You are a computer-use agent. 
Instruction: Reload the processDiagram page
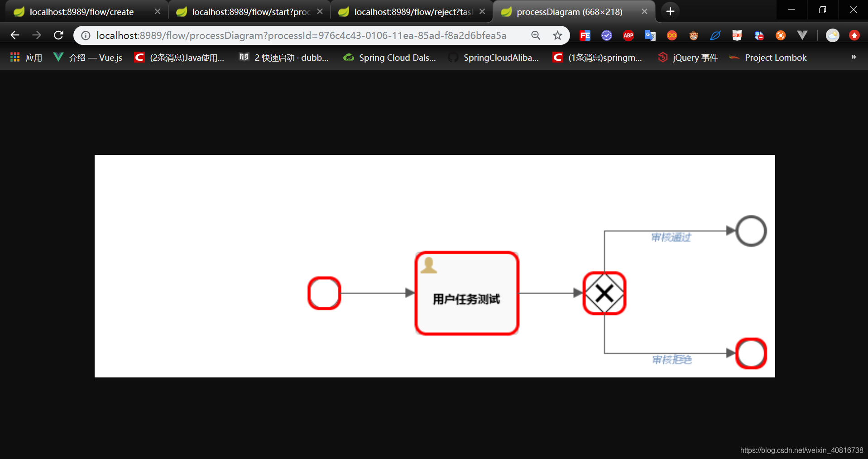58,35
